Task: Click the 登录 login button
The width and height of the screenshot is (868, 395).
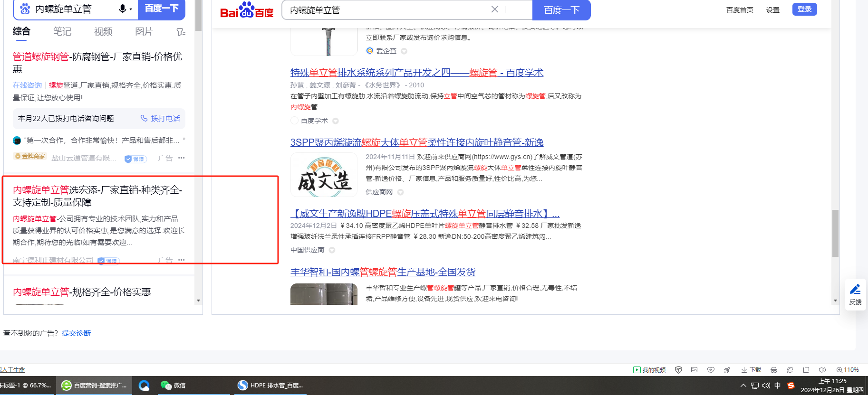Action: [804, 9]
